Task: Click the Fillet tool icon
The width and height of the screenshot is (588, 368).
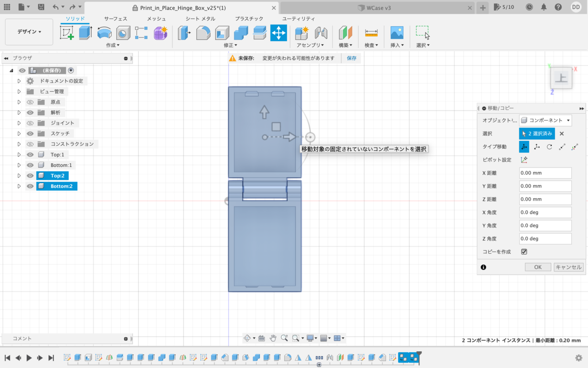Action: (x=203, y=33)
